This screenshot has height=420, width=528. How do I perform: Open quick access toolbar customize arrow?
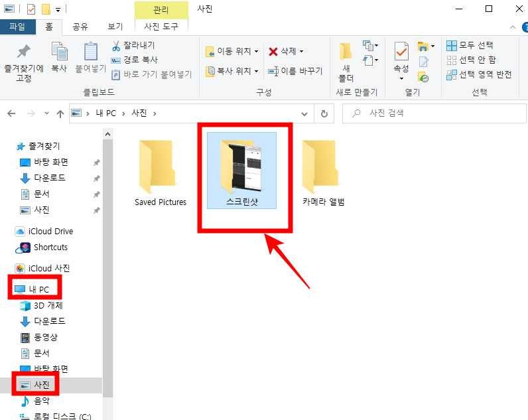coord(58,10)
